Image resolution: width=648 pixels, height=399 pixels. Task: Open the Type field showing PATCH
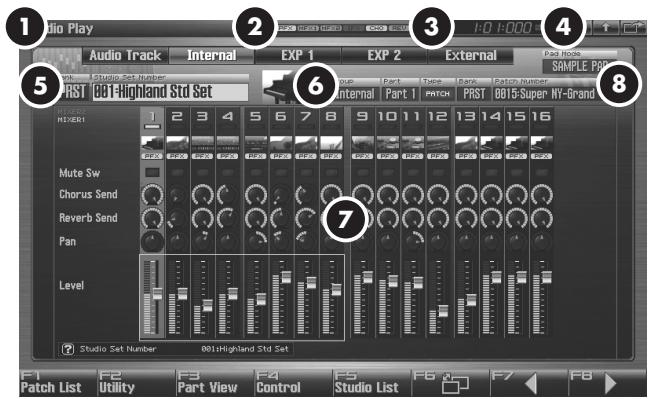[438, 94]
